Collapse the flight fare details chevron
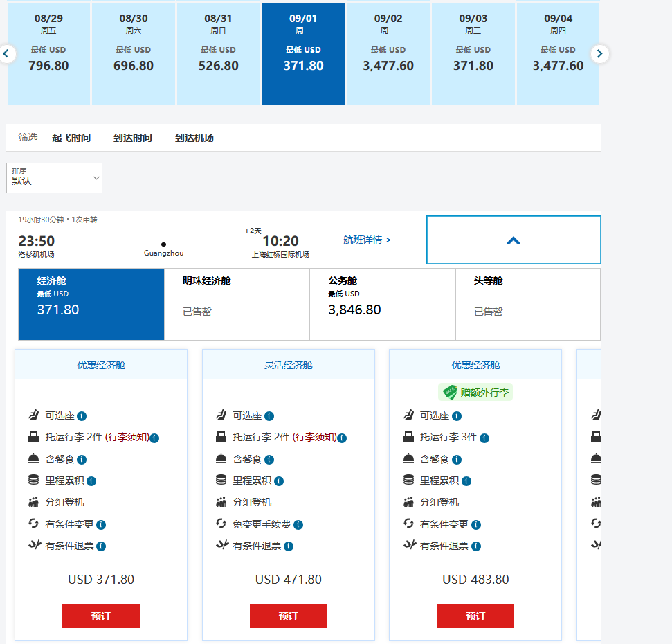Image resolution: width=672 pixels, height=644 pixels. (x=513, y=240)
